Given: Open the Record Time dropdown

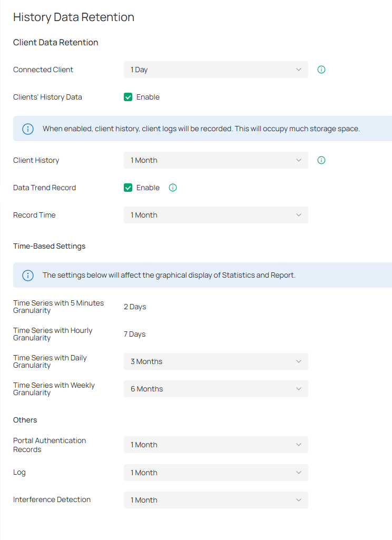Looking at the screenshot, I should click(215, 215).
